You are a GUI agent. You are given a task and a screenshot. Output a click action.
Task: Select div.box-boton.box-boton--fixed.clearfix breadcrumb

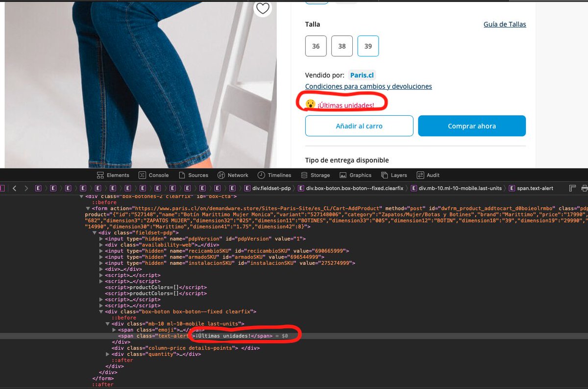pyautogui.click(x=350, y=188)
